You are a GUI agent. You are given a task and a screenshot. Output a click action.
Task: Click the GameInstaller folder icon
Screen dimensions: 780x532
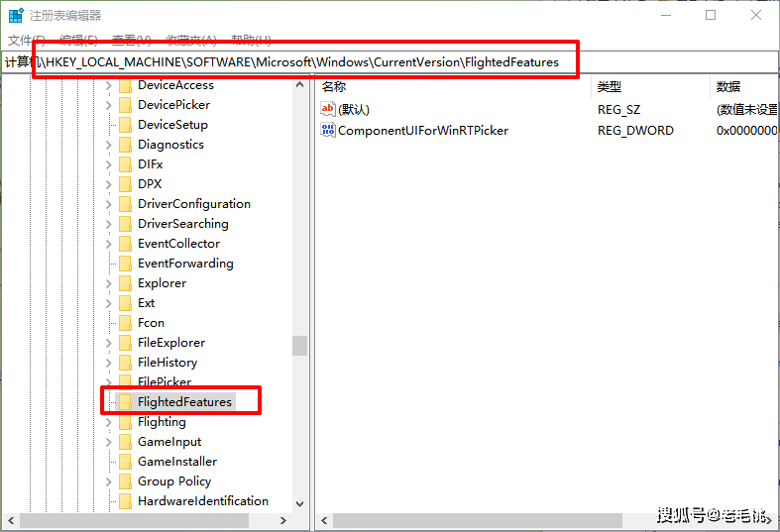[x=125, y=462]
